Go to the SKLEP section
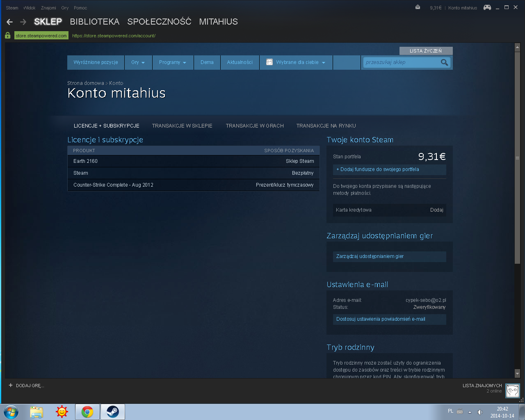Screen dimensions: 525x420 click(x=48, y=22)
